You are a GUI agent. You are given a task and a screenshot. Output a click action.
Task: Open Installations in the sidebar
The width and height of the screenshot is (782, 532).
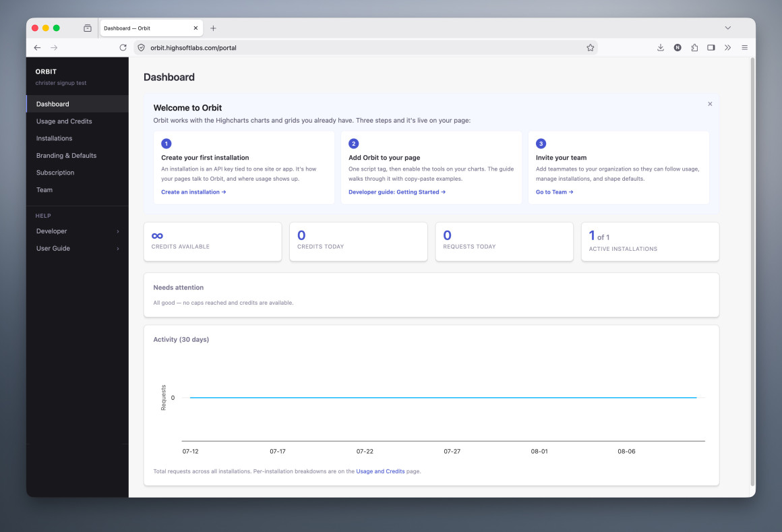[x=78, y=138]
